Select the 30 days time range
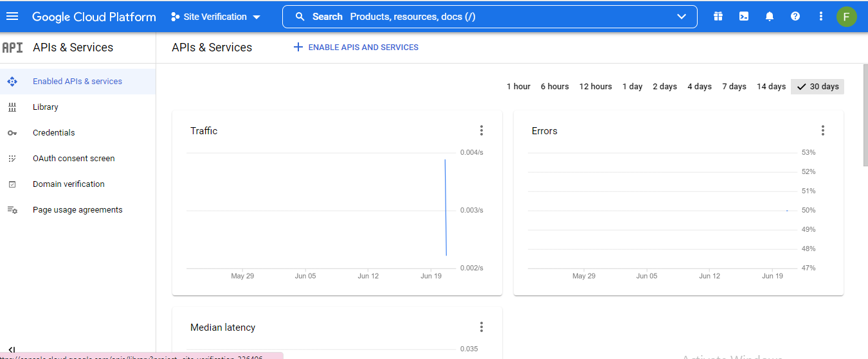The width and height of the screenshot is (868, 359). (x=817, y=87)
